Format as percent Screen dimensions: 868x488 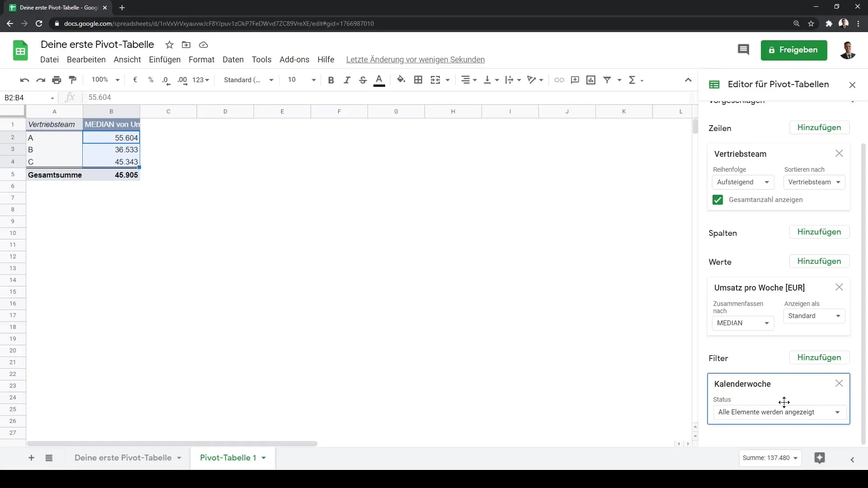151,80
